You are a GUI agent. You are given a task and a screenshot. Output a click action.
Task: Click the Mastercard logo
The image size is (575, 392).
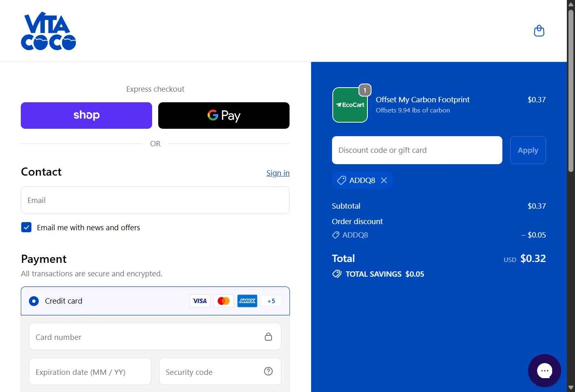[x=223, y=301]
